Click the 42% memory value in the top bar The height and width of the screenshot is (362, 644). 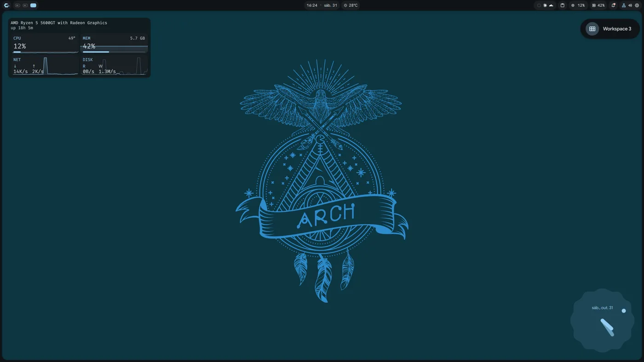(601, 6)
